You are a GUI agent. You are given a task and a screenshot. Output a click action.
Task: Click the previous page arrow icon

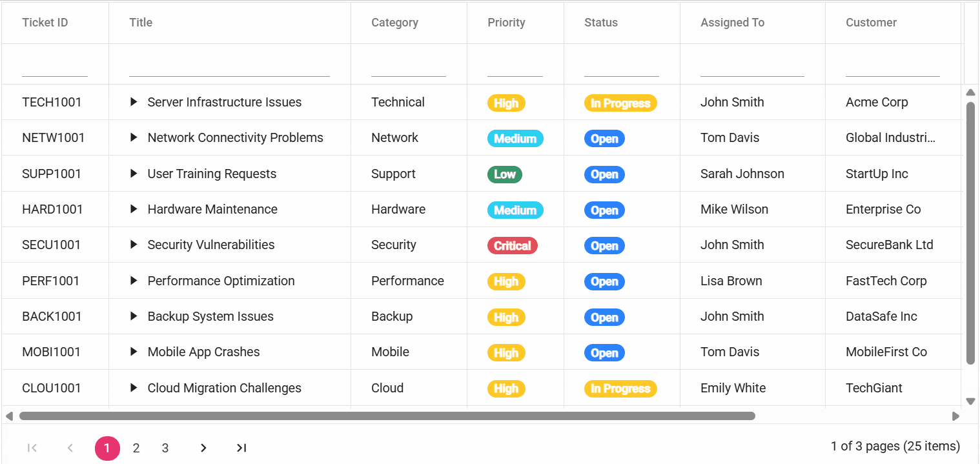(70, 447)
